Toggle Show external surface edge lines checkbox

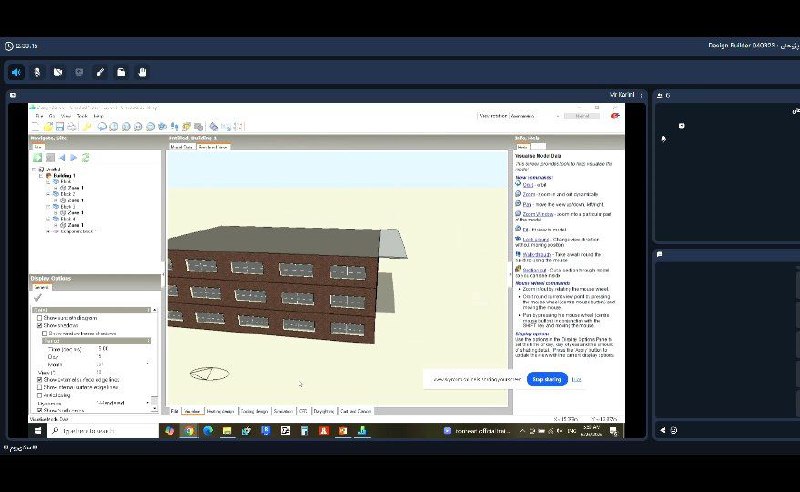pos(39,380)
